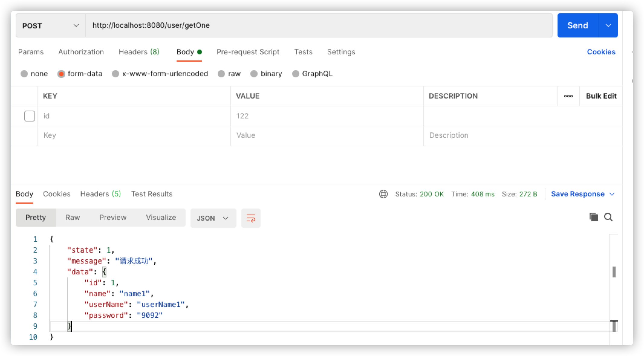Click the 122 value cell

click(327, 116)
